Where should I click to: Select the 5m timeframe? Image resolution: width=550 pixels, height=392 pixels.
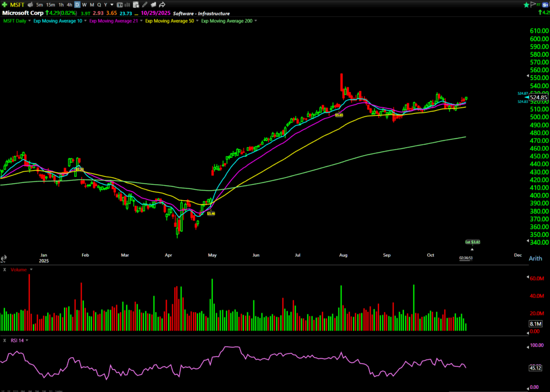pos(39,4)
